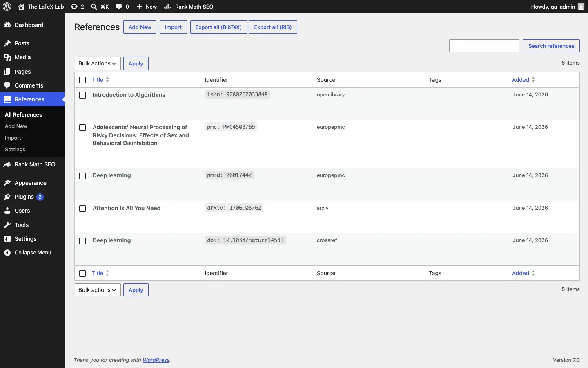Click Export all (RIS) button
Viewport: 588px width, 368px height.
(273, 27)
